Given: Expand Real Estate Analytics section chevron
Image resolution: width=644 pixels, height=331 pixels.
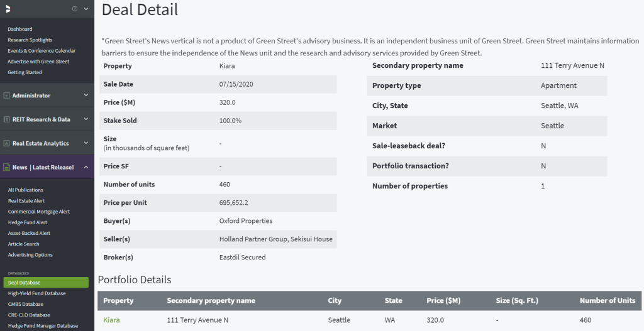Looking at the screenshot, I should 86,143.
